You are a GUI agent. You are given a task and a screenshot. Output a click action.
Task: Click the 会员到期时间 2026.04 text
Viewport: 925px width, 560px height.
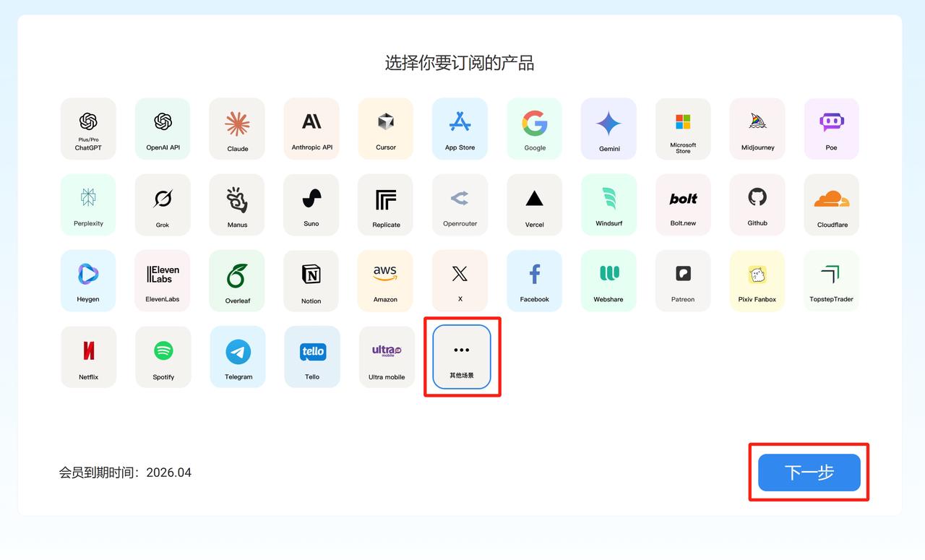[x=125, y=473]
